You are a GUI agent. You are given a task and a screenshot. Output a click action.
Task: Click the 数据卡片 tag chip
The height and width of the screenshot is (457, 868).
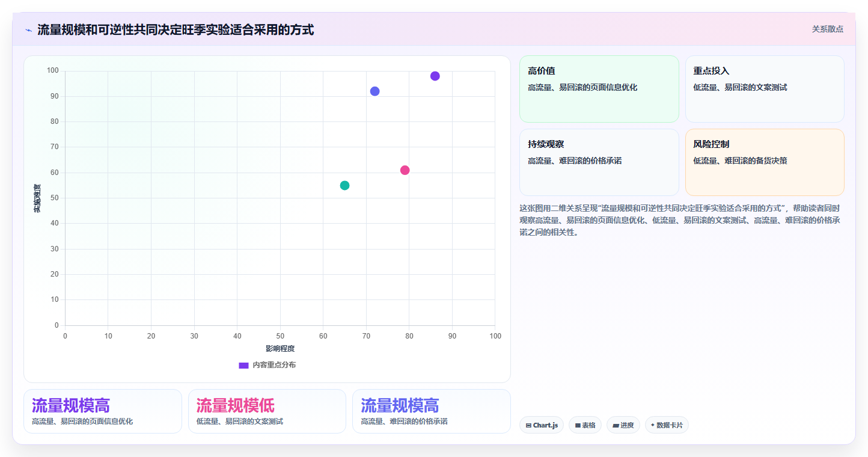(x=667, y=425)
